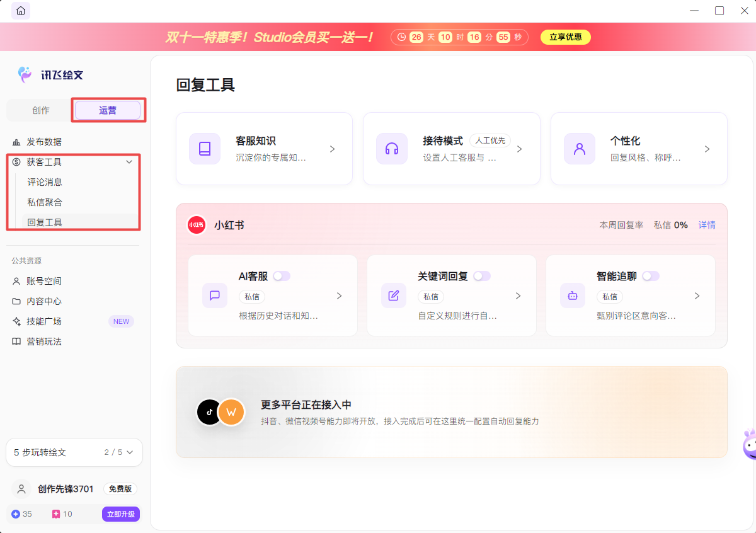Image resolution: width=756 pixels, height=533 pixels.
Task: Click the 技能广场 sparkle icon
Action: coord(16,321)
